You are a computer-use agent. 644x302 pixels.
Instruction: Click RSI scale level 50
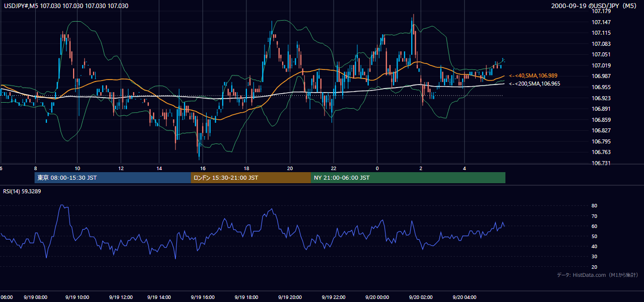pyautogui.click(x=594, y=236)
